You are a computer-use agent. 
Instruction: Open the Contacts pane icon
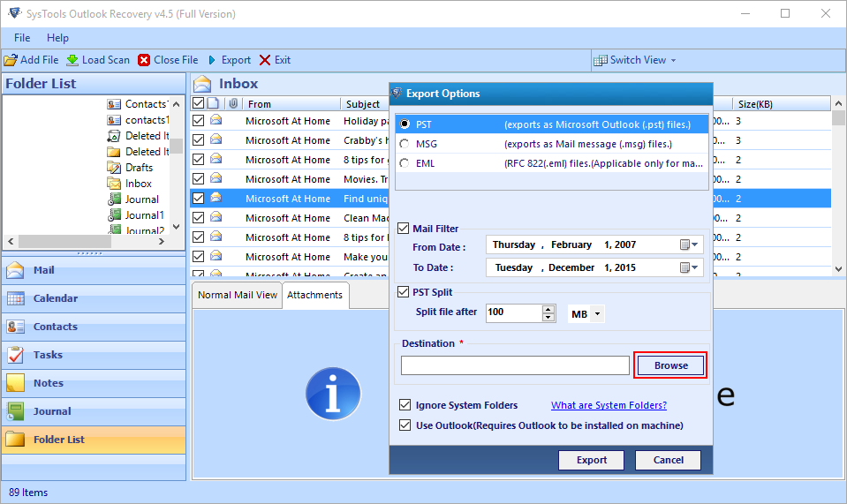pos(15,327)
